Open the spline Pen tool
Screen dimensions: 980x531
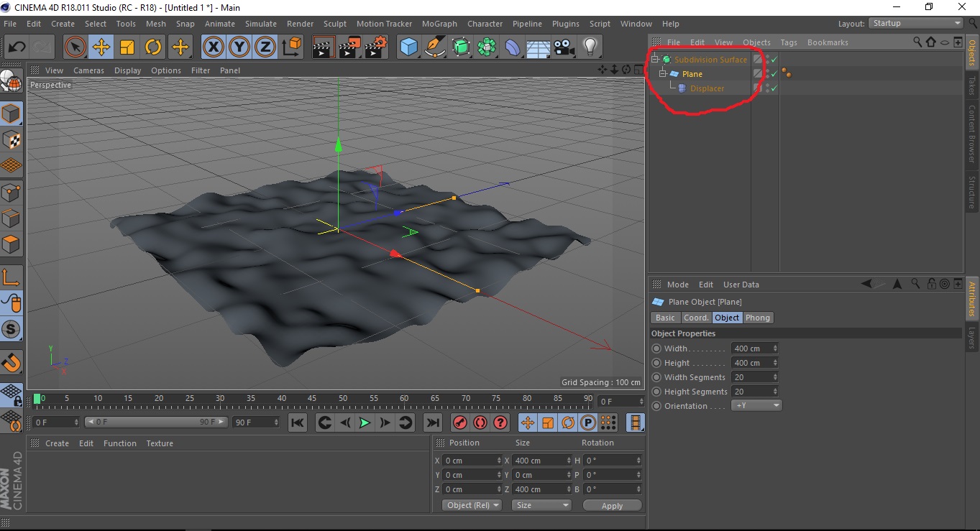tap(435, 47)
